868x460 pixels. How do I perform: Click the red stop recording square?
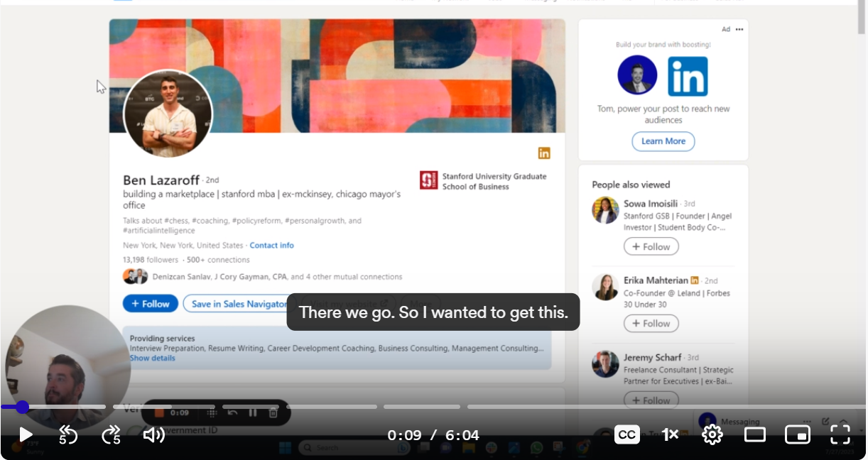pyautogui.click(x=160, y=412)
